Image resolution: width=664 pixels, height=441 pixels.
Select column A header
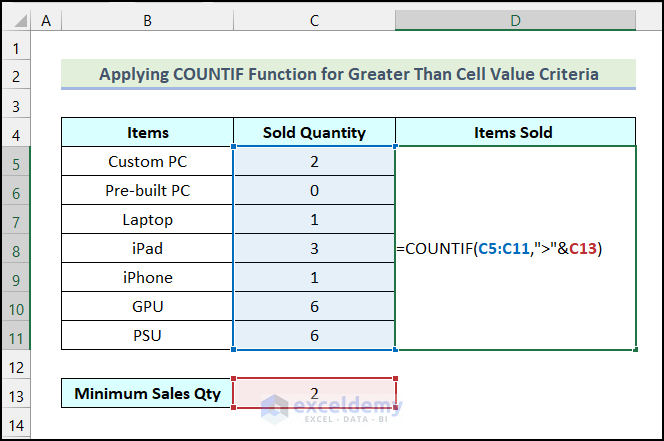47,20
